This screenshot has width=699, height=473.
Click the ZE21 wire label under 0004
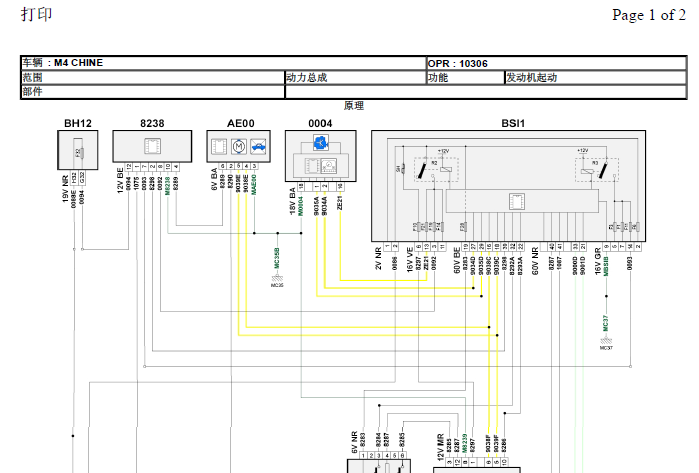click(x=340, y=203)
